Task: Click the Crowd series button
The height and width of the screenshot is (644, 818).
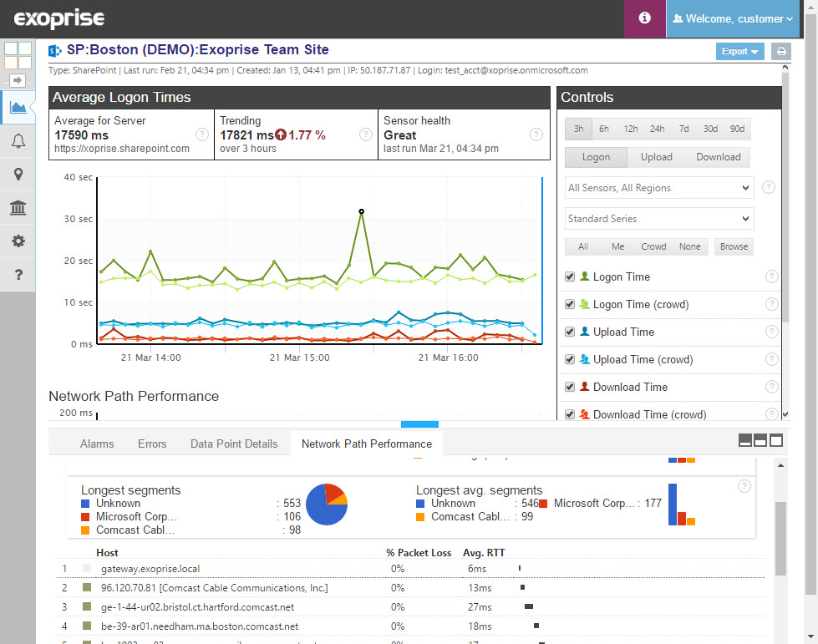Action: [x=653, y=246]
